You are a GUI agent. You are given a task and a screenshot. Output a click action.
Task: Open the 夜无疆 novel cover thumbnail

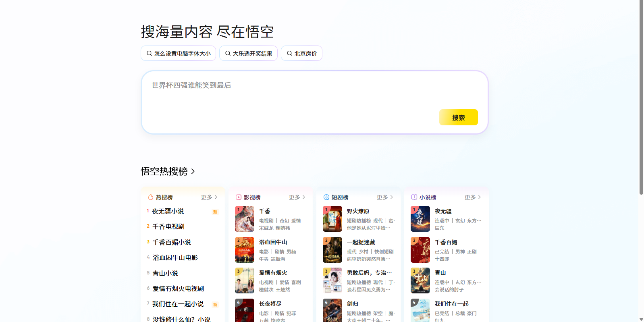click(x=420, y=219)
